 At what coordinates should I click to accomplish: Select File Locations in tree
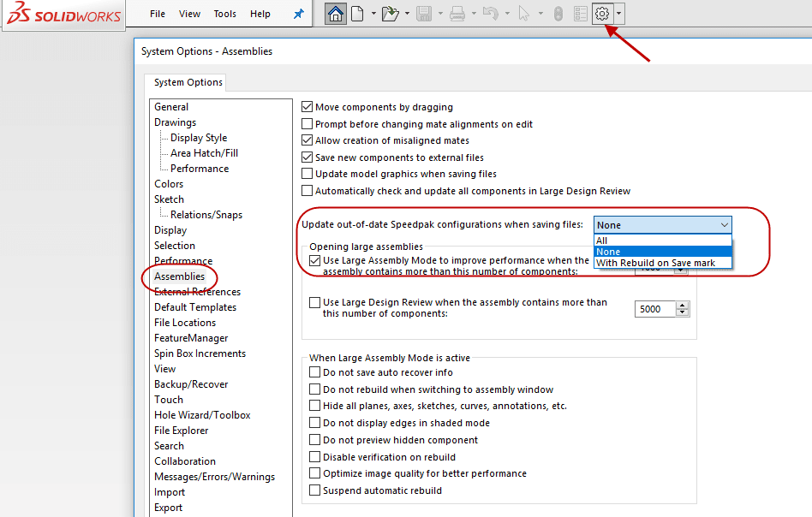pos(185,323)
